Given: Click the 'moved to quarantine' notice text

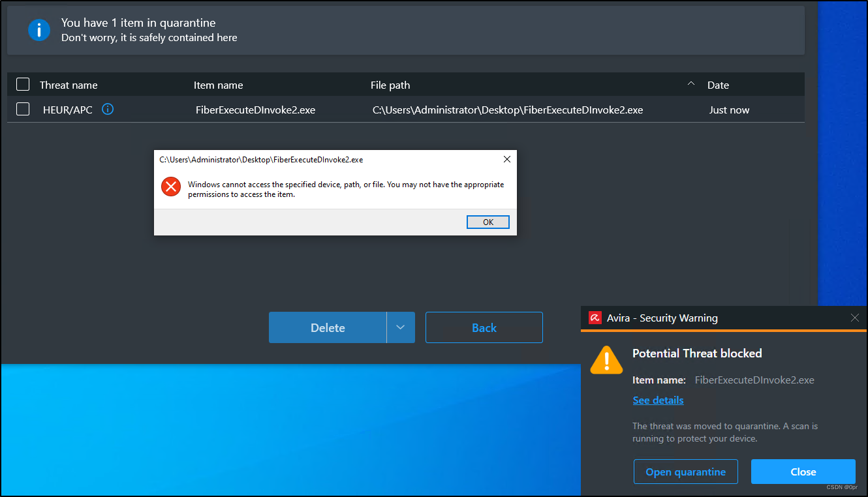Looking at the screenshot, I should [x=725, y=432].
